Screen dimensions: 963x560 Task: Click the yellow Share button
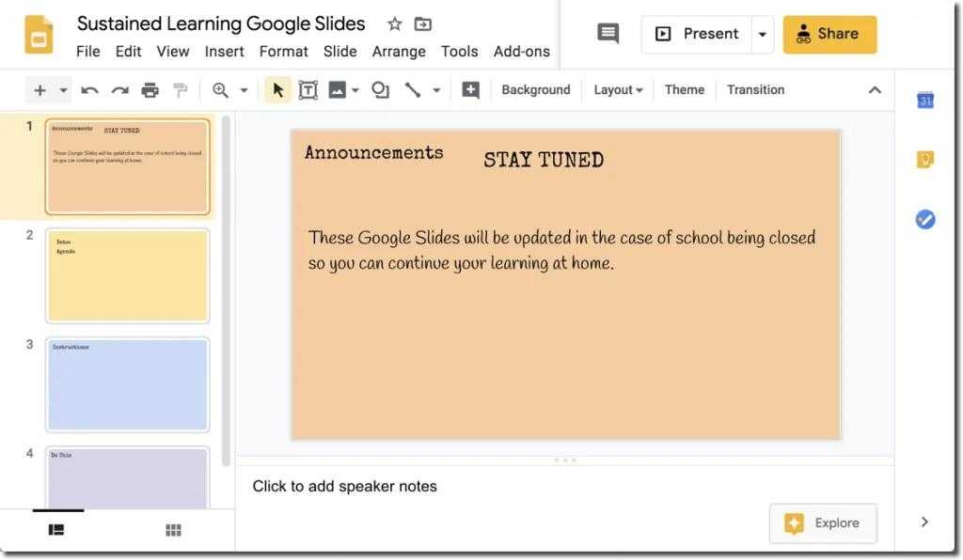point(829,34)
